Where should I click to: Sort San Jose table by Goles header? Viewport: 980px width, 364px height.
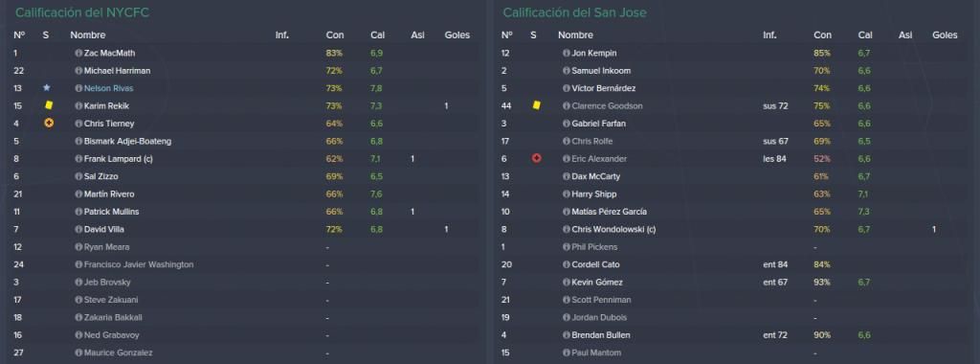click(x=945, y=35)
